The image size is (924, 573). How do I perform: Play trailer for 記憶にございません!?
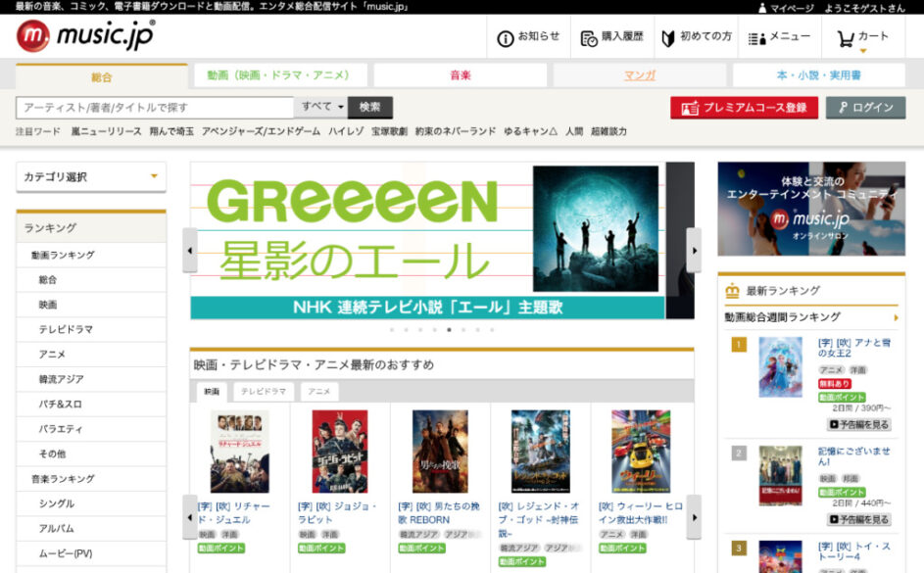859,519
